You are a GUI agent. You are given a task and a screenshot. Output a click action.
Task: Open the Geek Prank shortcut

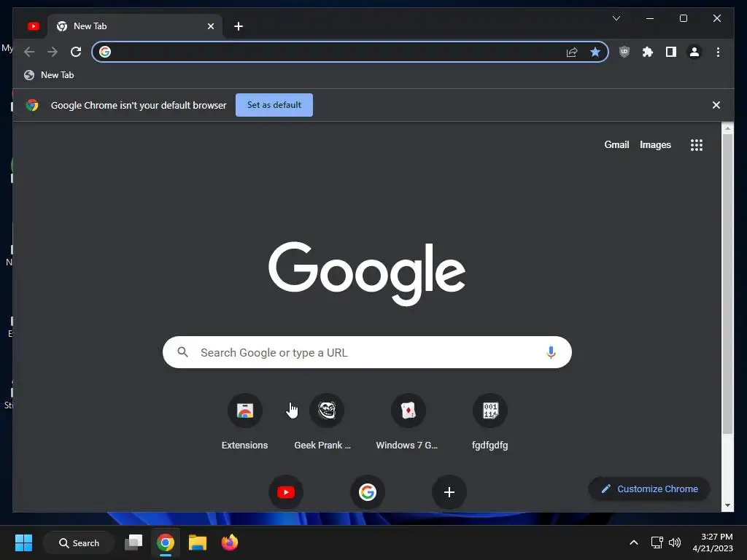(x=326, y=422)
